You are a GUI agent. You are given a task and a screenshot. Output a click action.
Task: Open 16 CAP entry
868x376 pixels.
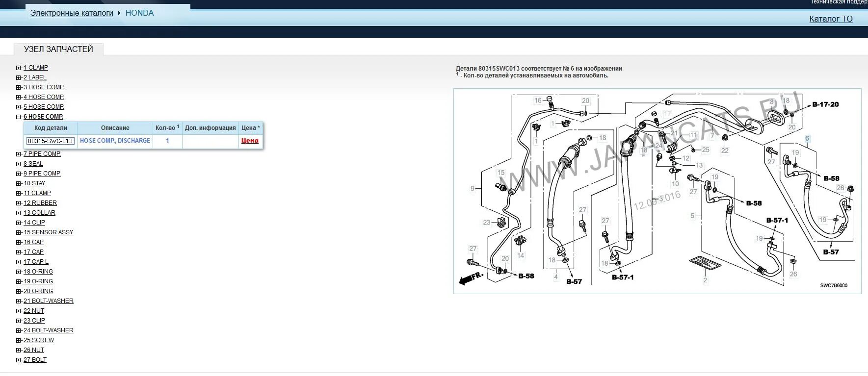pyautogui.click(x=33, y=242)
